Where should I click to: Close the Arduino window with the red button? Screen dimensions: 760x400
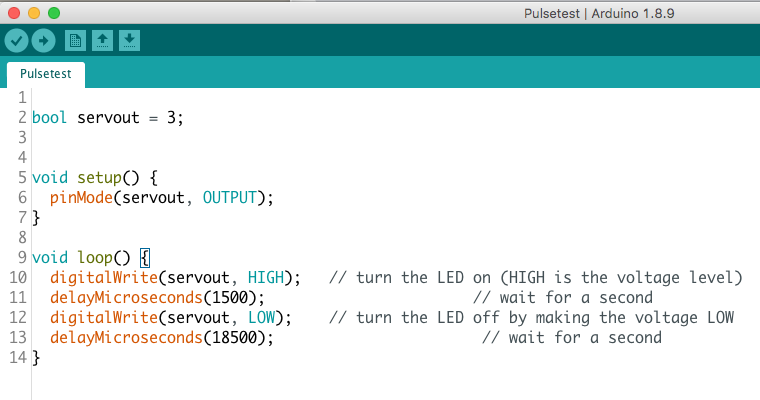point(14,13)
